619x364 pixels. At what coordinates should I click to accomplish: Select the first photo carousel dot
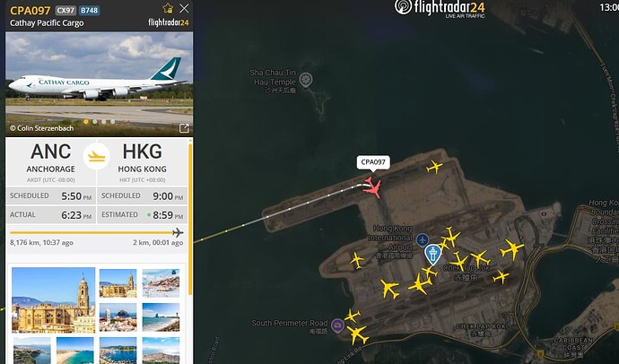[86, 122]
